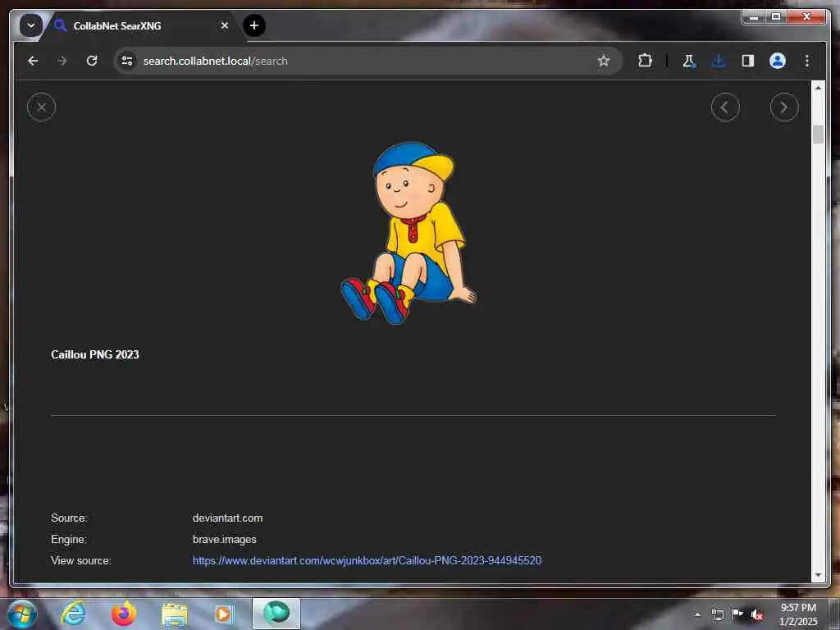Open Windows Media Player from taskbar

(x=225, y=614)
